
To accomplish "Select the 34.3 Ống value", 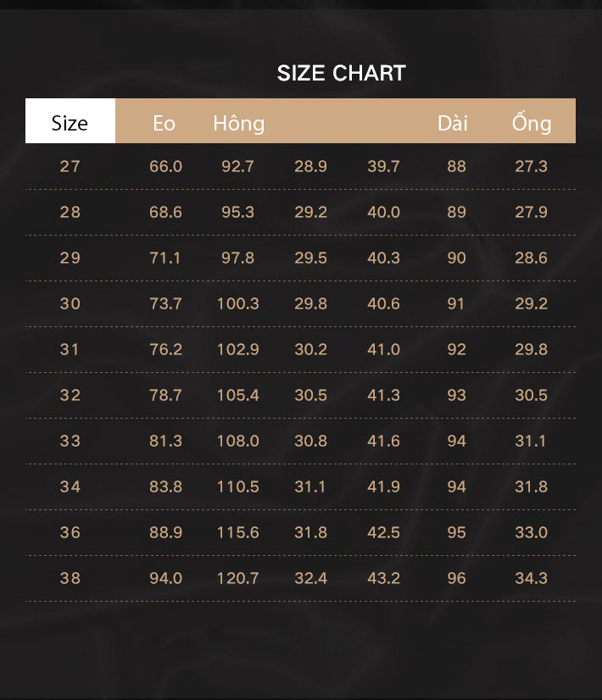I will 531,579.
